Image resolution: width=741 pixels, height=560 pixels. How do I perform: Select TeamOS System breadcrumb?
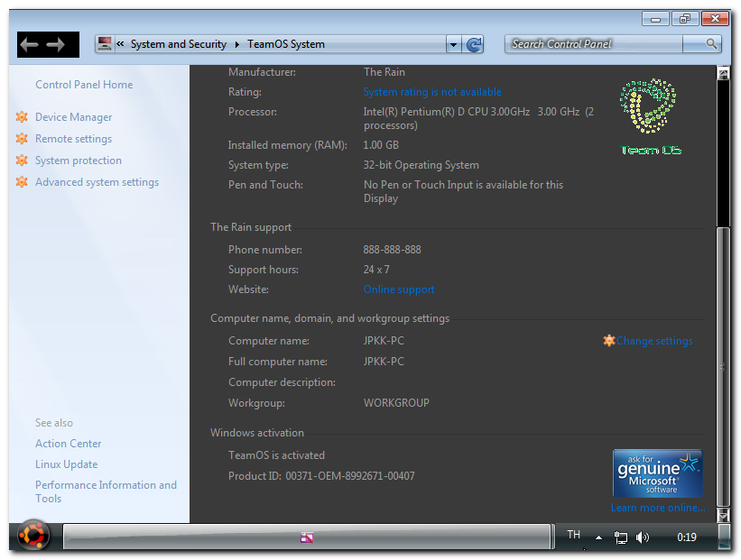pos(286,44)
